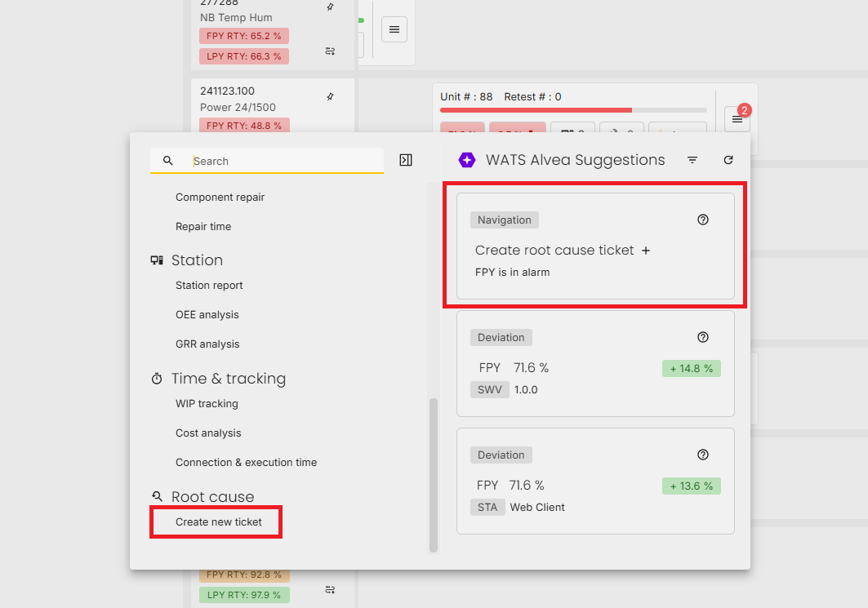Screen dimensions: 868x608
Task: Open Station report
Action: tap(209, 285)
